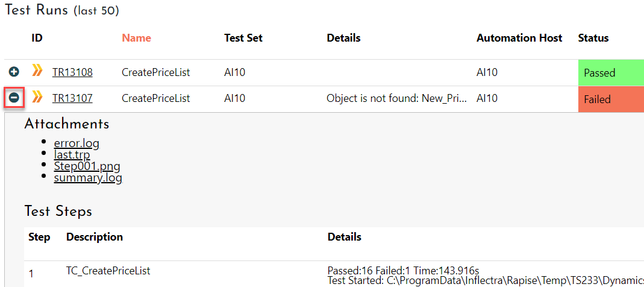Click the Automation Host column header
644x287 pixels.
click(519, 38)
